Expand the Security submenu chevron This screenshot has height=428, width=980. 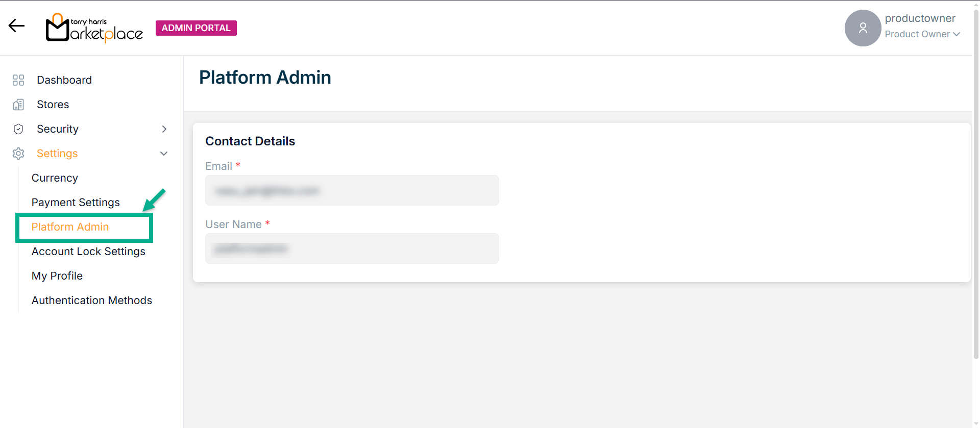[164, 129]
